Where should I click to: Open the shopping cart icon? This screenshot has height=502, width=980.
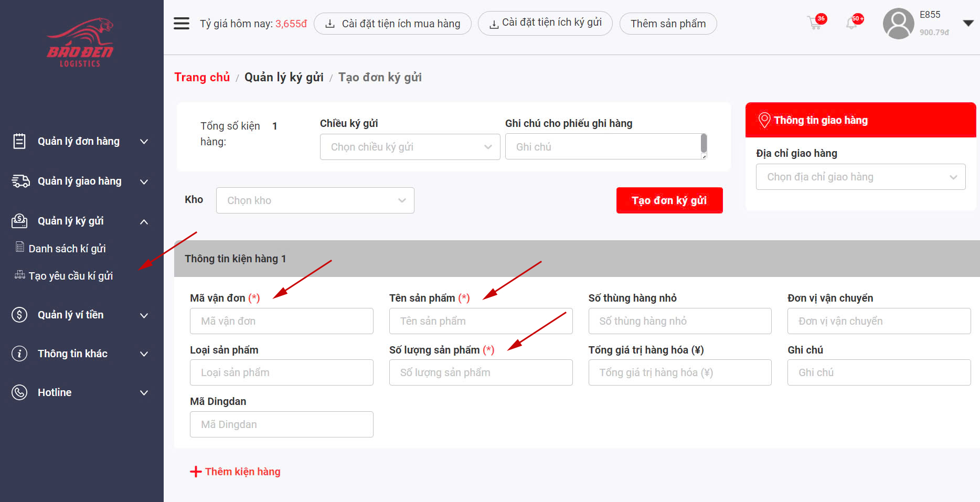tap(815, 23)
